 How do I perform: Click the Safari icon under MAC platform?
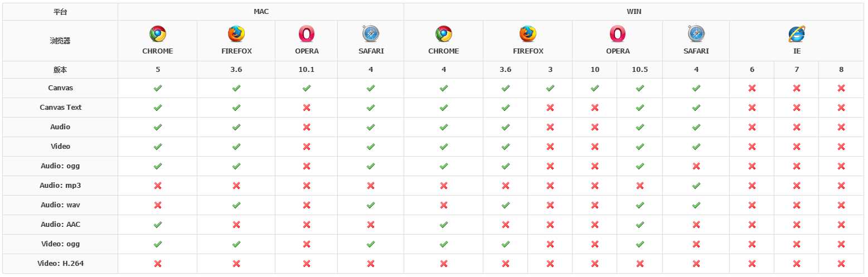370,35
